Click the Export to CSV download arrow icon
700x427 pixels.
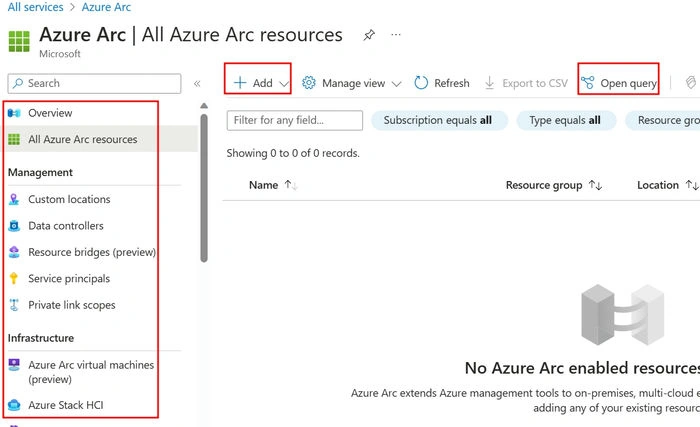pos(490,83)
